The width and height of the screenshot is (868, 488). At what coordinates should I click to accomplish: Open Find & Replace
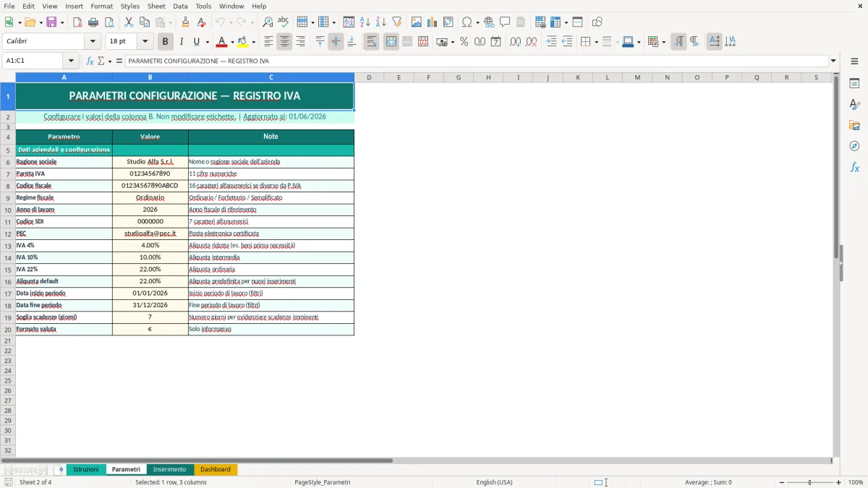tap(268, 22)
